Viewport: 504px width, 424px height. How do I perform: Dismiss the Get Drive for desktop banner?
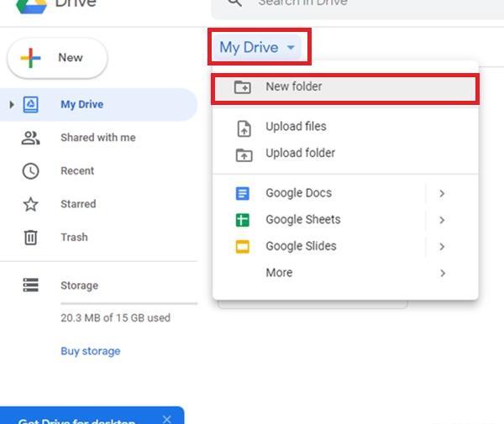[167, 419]
